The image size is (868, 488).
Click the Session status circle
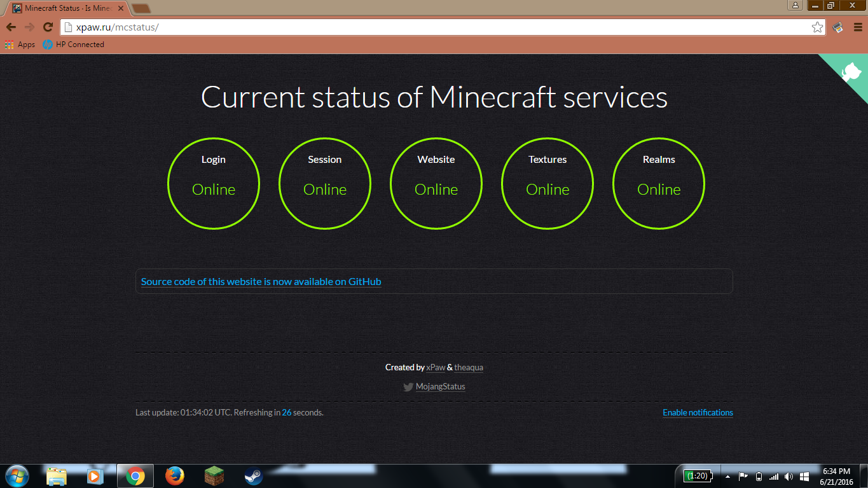325,183
